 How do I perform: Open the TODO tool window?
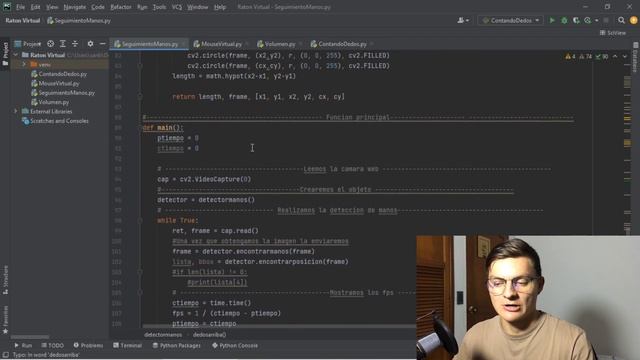point(53,345)
